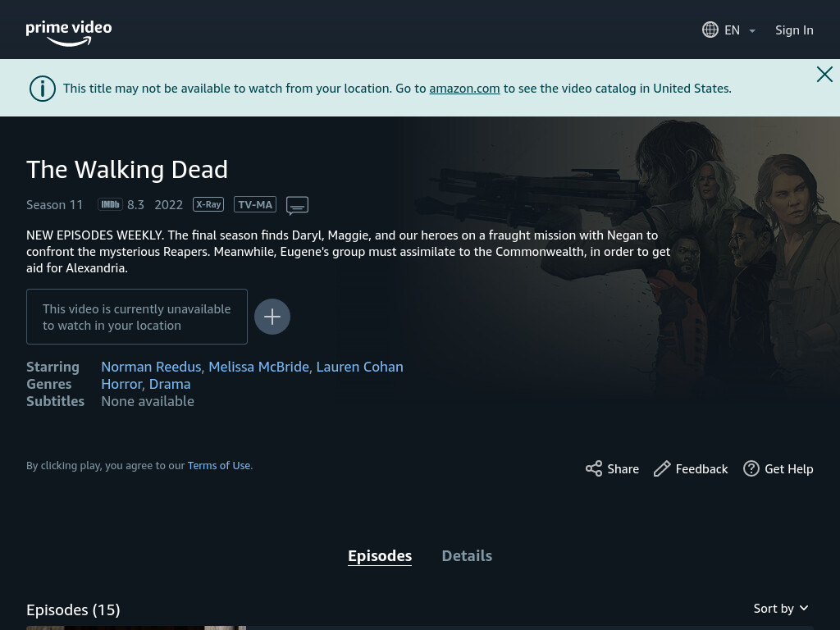The height and width of the screenshot is (630, 840).
Task: Click the 'Season 11' text
Action: coord(55,204)
